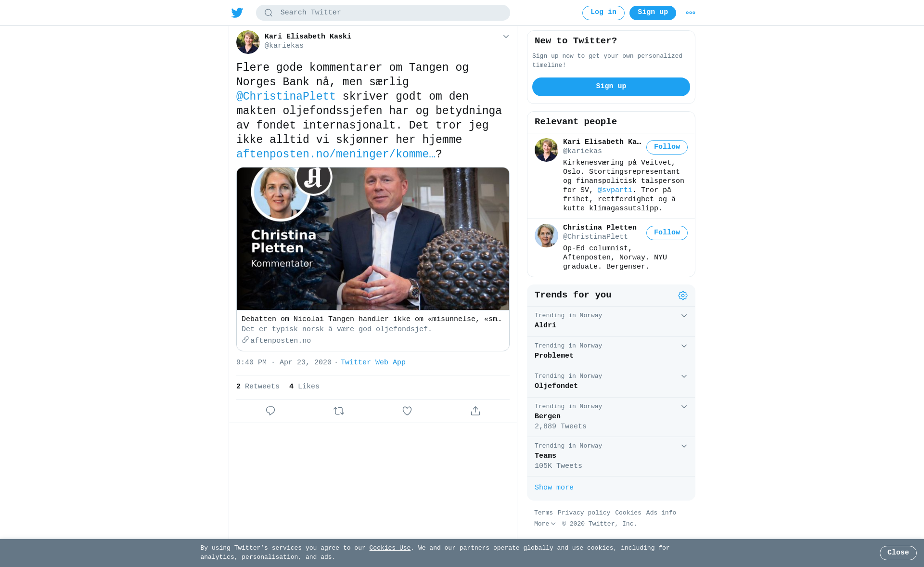Screen dimensions: 924x567
Task: Click Kari Elisabeth Kaski's avatar on tweet
Action: (248, 42)
